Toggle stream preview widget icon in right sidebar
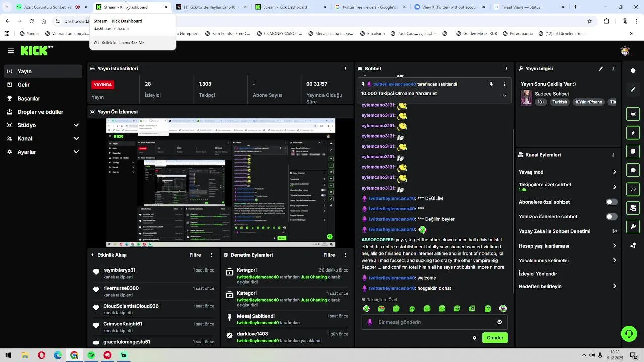This screenshot has height=362, width=644. pyautogui.click(x=633, y=114)
